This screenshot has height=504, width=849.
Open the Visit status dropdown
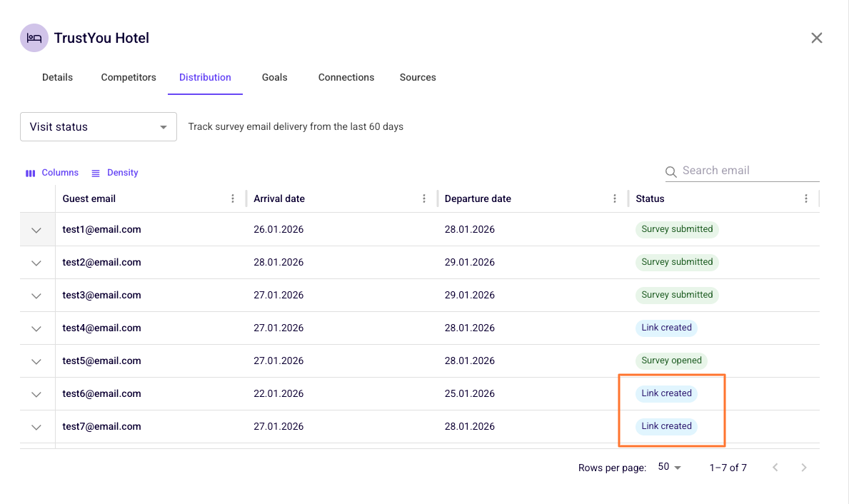point(99,126)
